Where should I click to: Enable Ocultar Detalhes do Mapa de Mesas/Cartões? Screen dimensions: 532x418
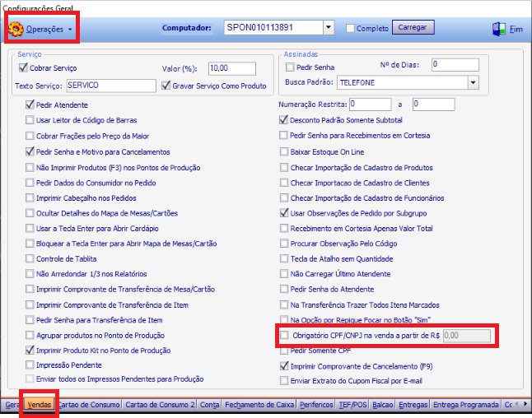point(30,213)
